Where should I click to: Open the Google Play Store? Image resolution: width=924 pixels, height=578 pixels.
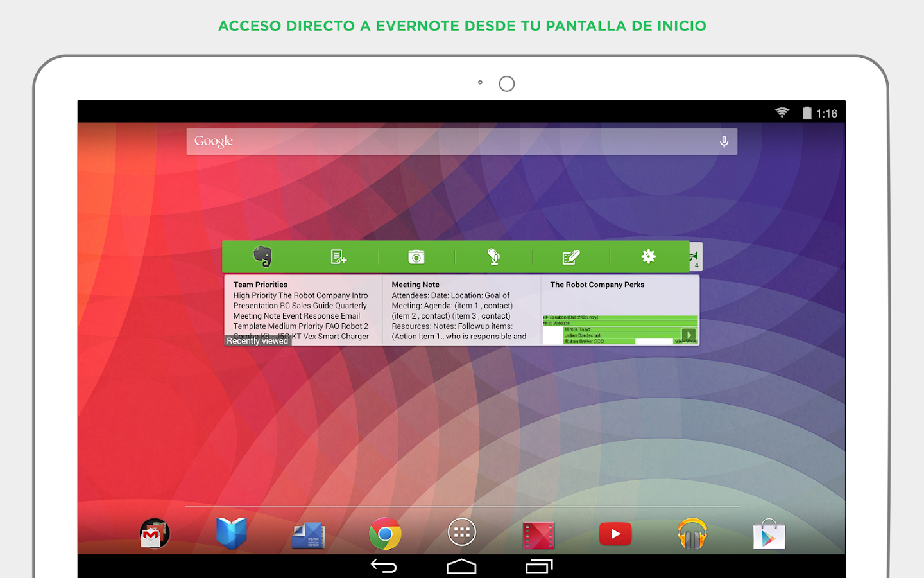769,534
